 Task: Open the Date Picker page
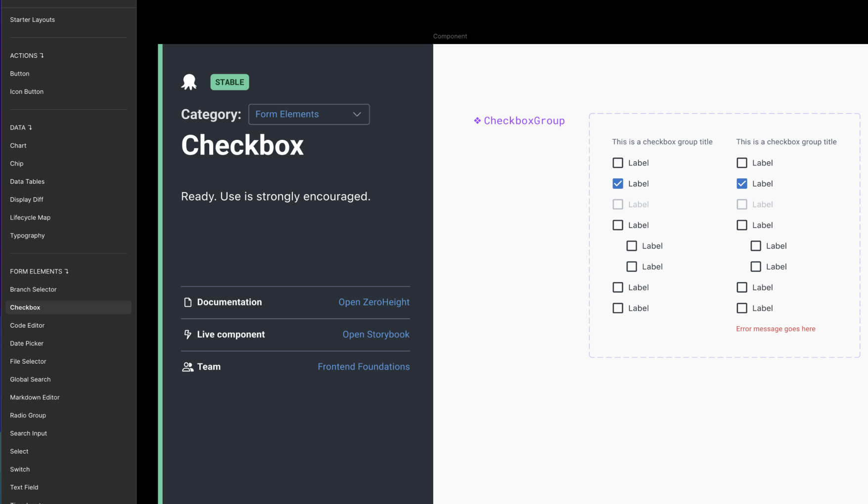[27, 343]
